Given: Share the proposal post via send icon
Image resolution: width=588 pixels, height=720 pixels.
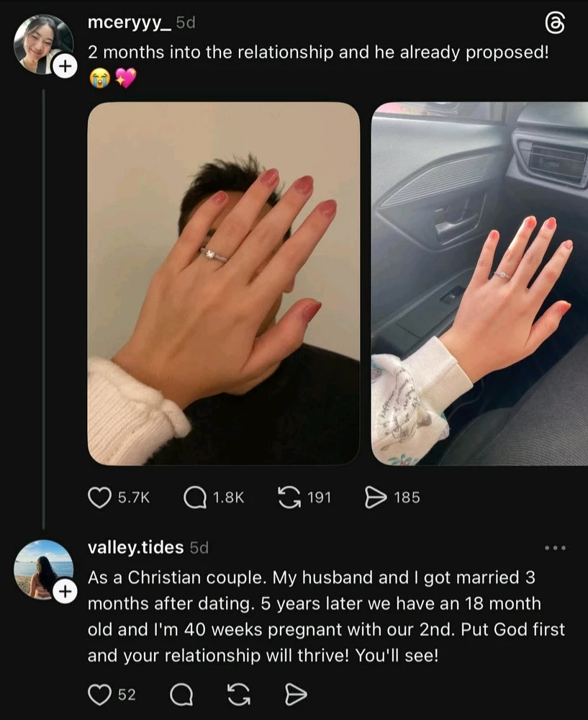Looking at the screenshot, I should (376, 498).
